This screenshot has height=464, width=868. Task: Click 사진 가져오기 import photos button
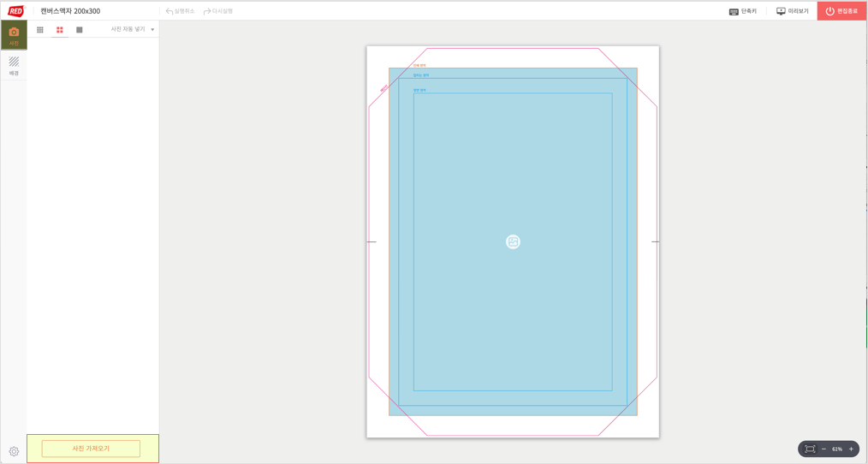tap(91, 449)
